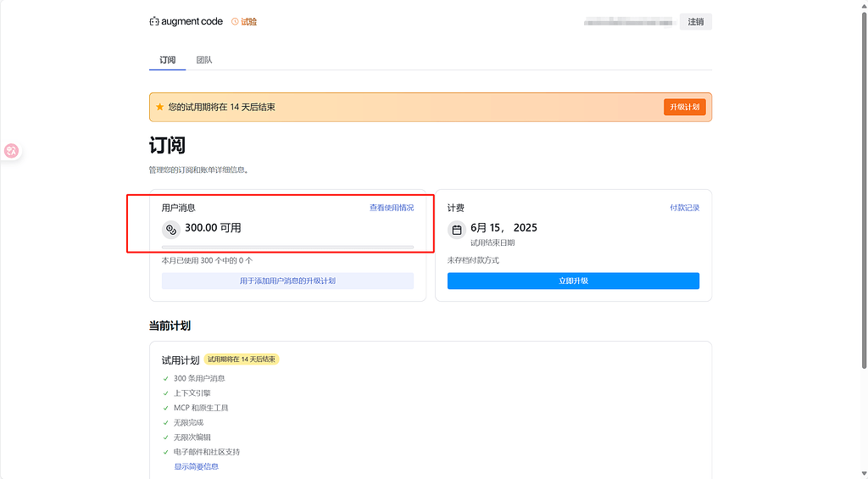
Task: Click the calendar icon beside 6月 15
Action: tap(457, 229)
